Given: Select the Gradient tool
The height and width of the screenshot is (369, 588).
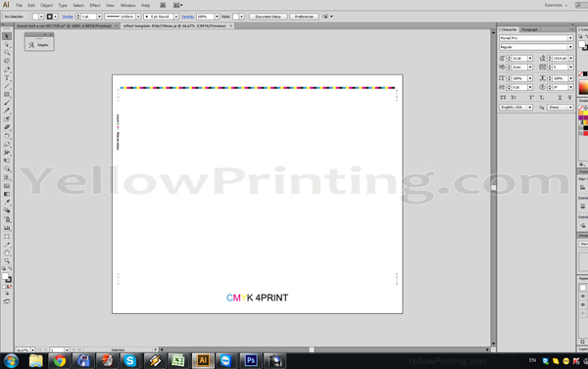Looking at the screenshot, I should (7, 194).
